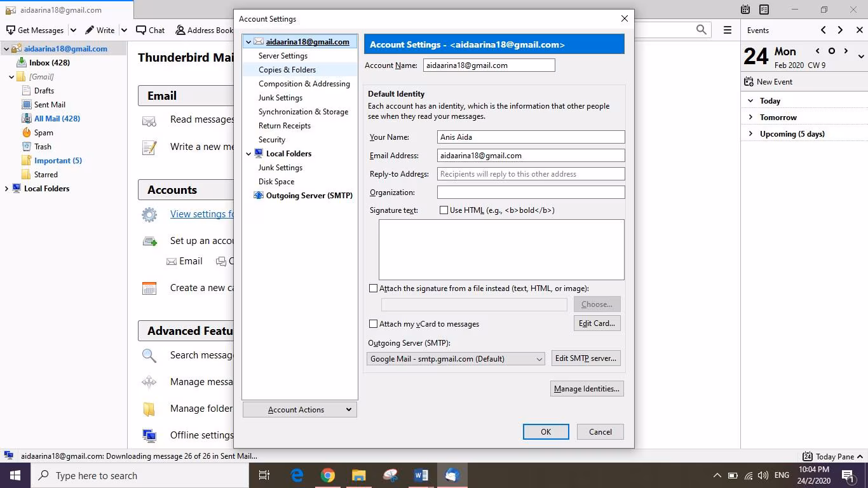This screenshot has width=868, height=488.
Task: Select Return Receipts settings
Action: [x=285, y=126]
